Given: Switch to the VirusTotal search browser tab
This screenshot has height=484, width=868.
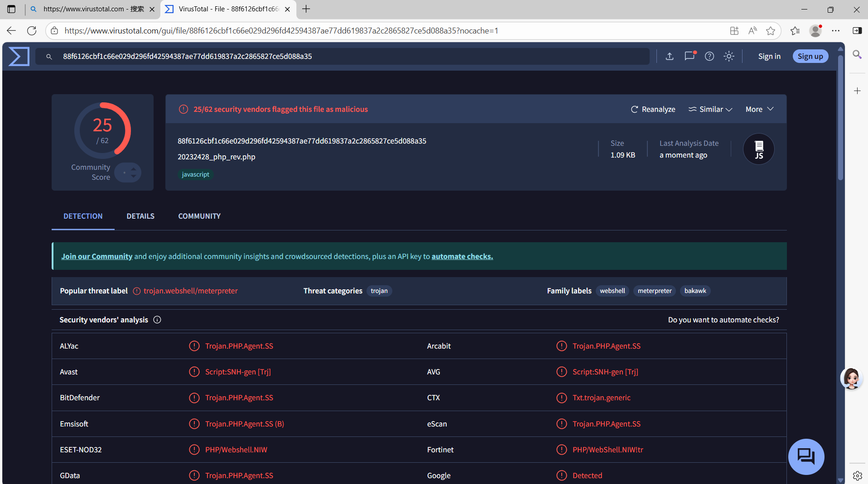Looking at the screenshot, I should click(93, 9).
